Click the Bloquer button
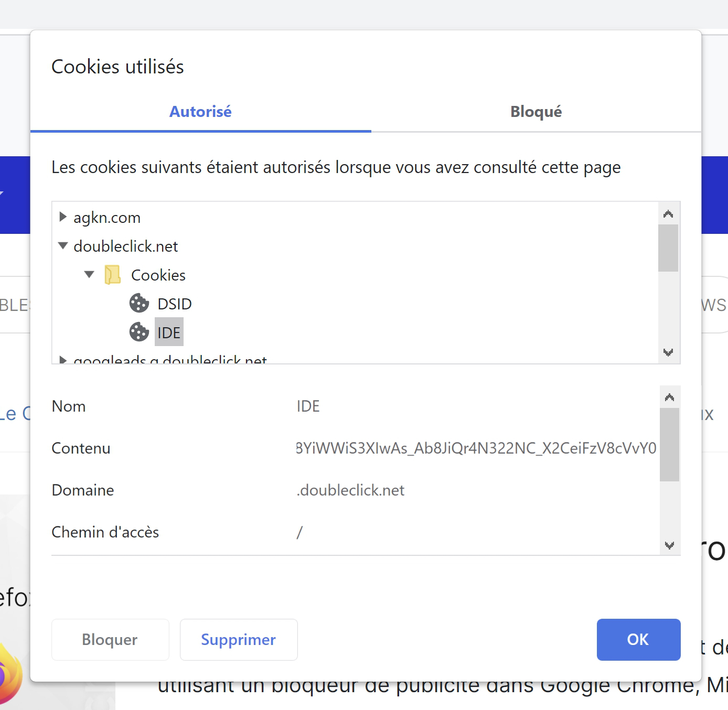 pos(110,640)
